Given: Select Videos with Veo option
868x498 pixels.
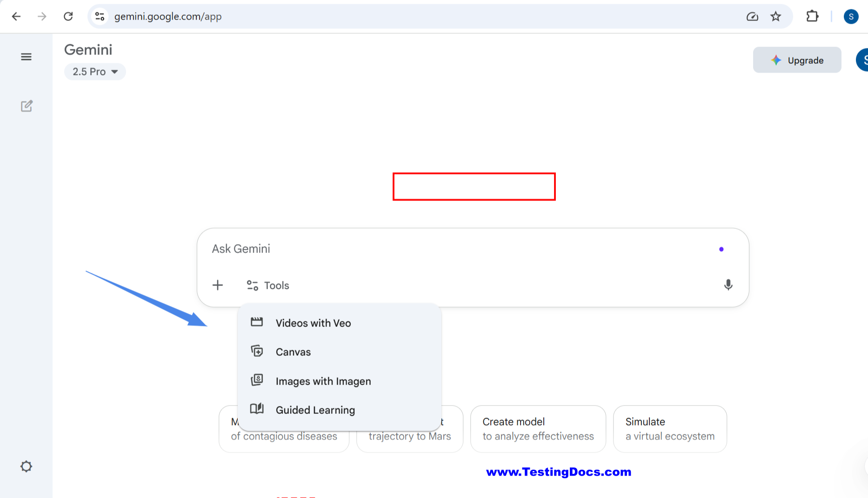Looking at the screenshot, I should point(313,323).
